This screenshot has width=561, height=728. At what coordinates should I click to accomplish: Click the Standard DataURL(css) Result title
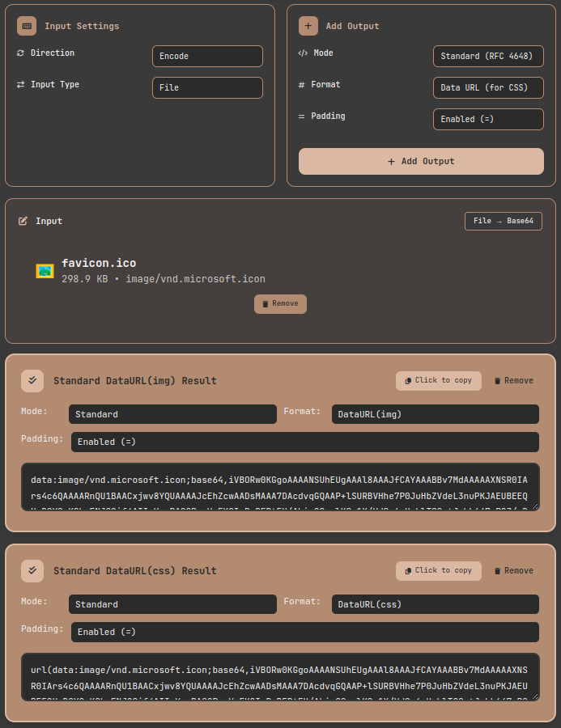(x=135, y=570)
